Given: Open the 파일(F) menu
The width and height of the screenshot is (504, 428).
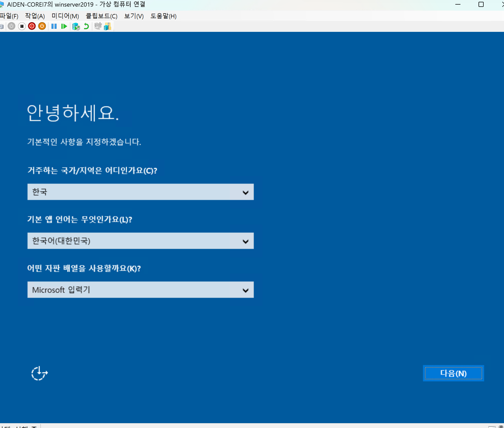Looking at the screenshot, I should (x=9, y=16).
